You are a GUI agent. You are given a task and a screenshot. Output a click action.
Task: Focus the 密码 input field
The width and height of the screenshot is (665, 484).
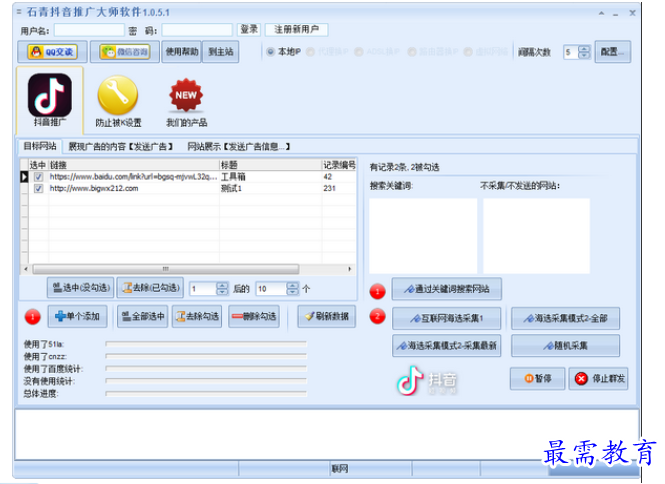197,30
